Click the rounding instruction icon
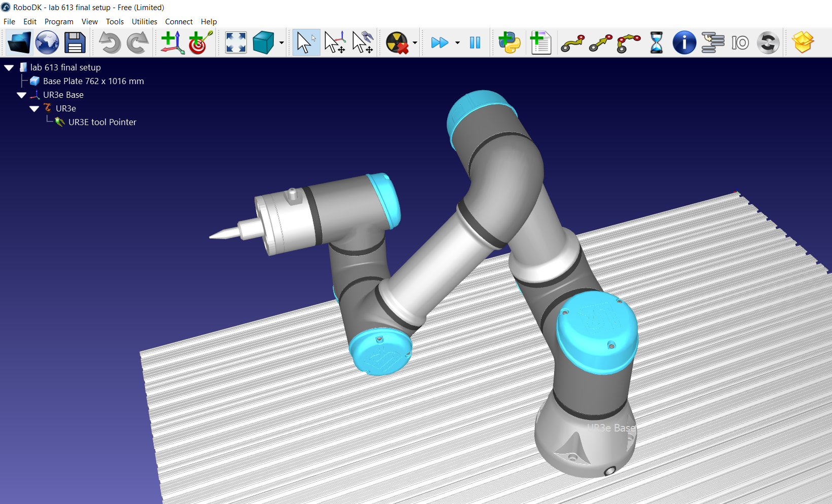The height and width of the screenshot is (504, 832). [x=768, y=43]
